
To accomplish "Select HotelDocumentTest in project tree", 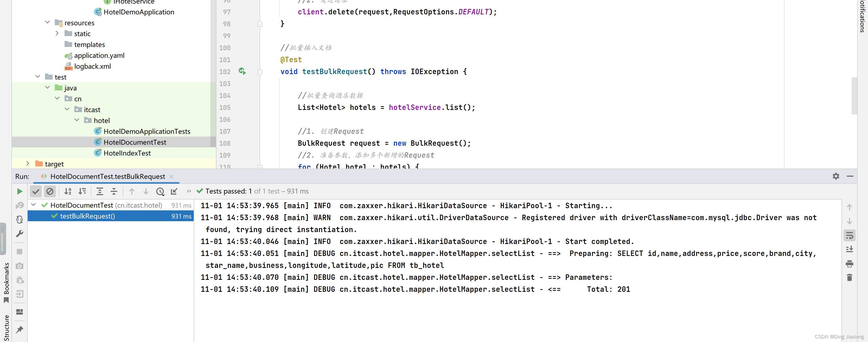I will 135,142.
